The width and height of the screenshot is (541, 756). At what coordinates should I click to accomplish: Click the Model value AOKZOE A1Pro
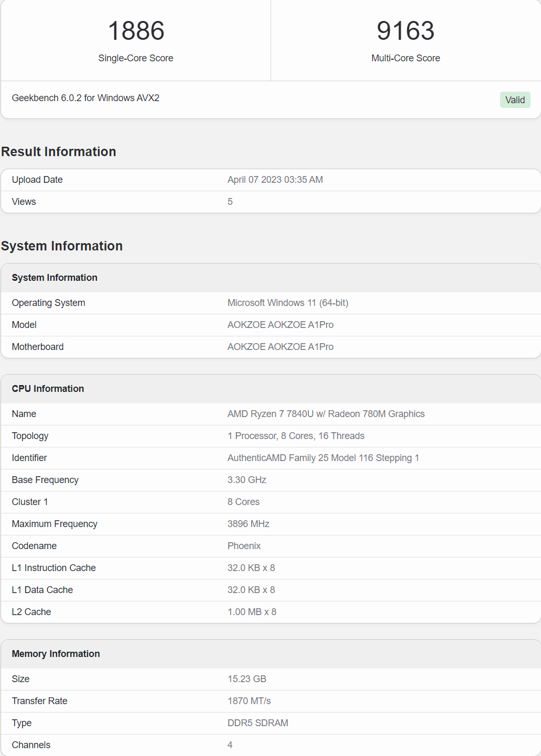pos(280,325)
